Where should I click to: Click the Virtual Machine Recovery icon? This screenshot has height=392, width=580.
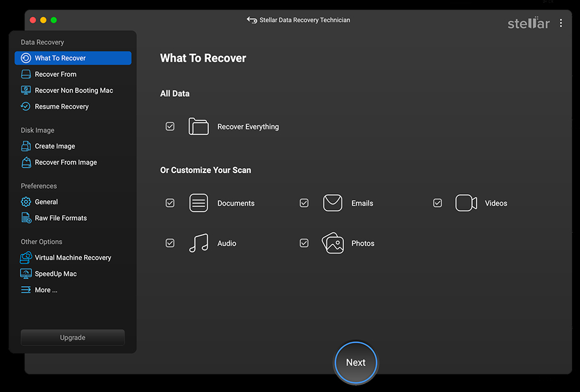coord(26,258)
